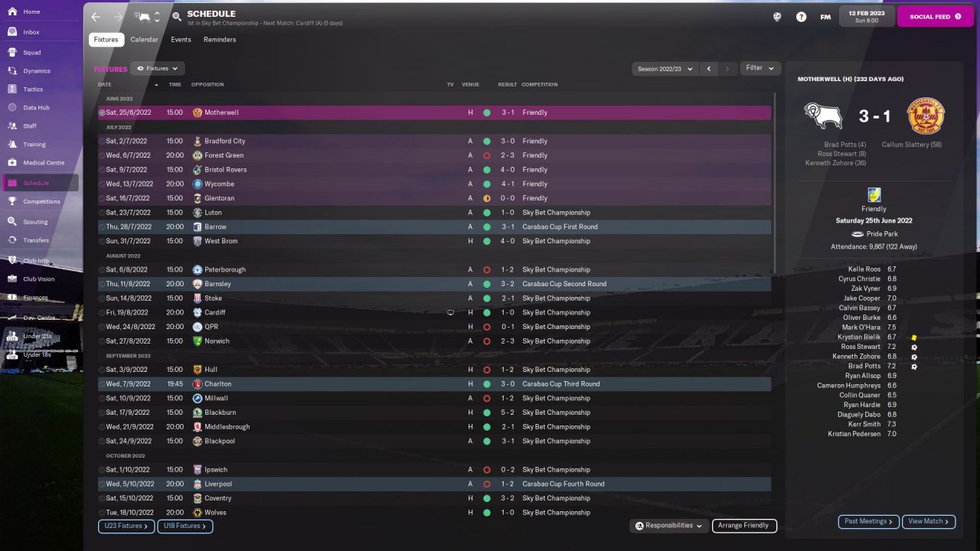
Task: Click the TV icon on Cardiff fixture
Action: (x=450, y=312)
